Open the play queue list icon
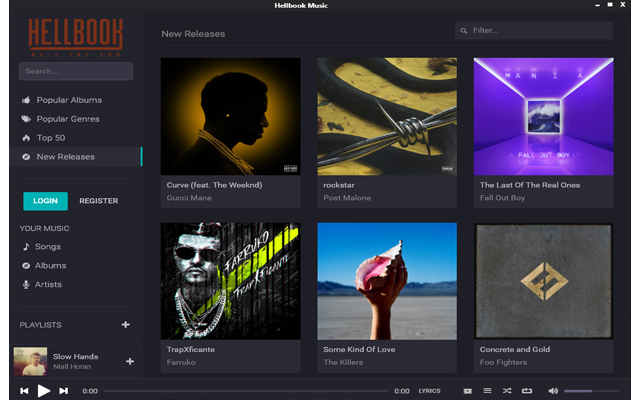This screenshot has height=400, width=640. click(487, 390)
